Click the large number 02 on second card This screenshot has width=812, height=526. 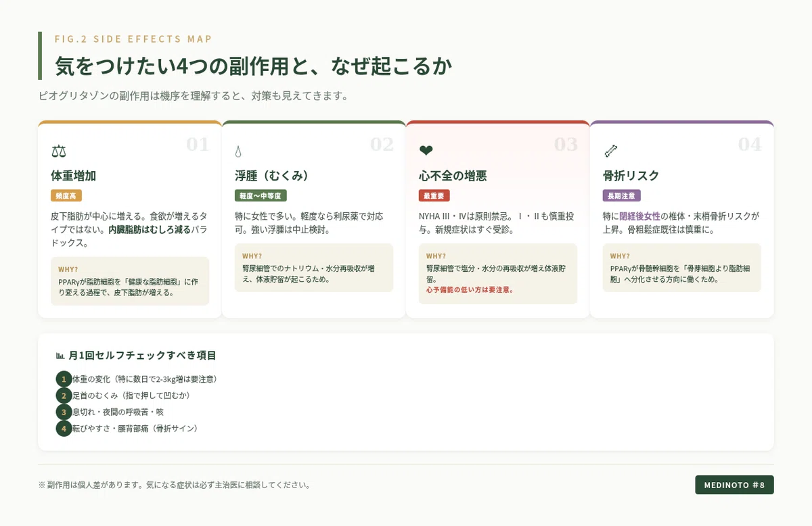tap(382, 144)
